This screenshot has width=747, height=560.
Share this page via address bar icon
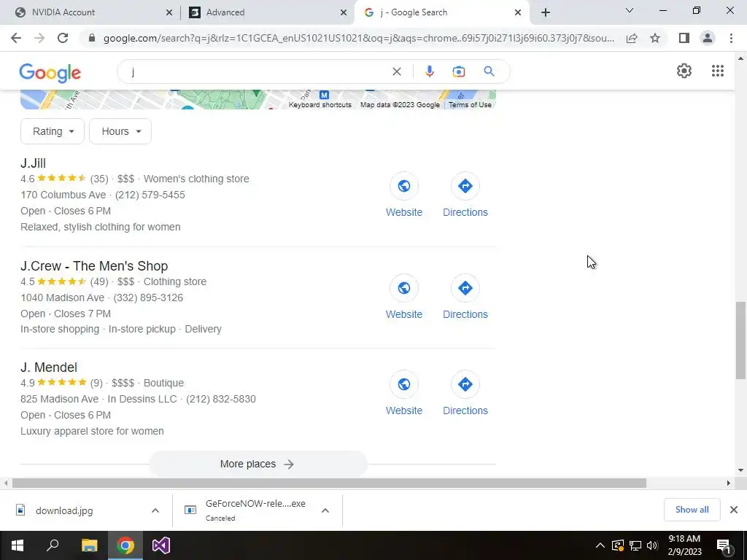pyautogui.click(x=632, y=38)
